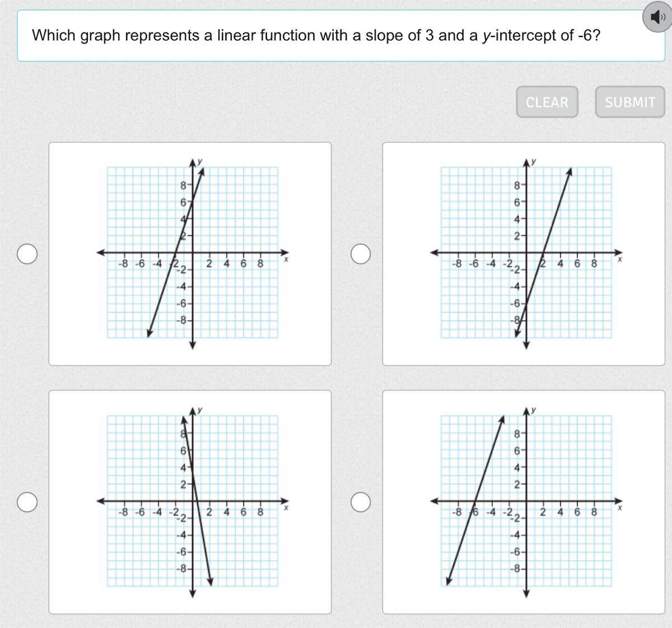
Task: Click the y-intercept point at -6 on the line
Action: (526, 304)
